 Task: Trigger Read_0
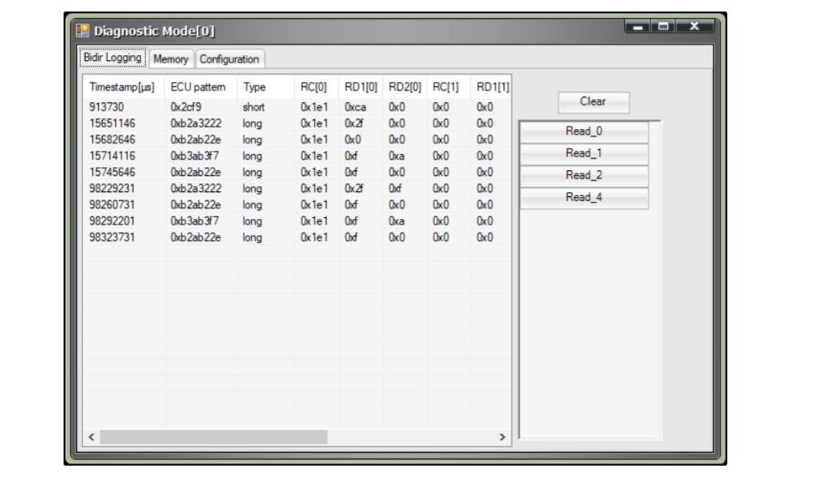click(x=583, y=131)
